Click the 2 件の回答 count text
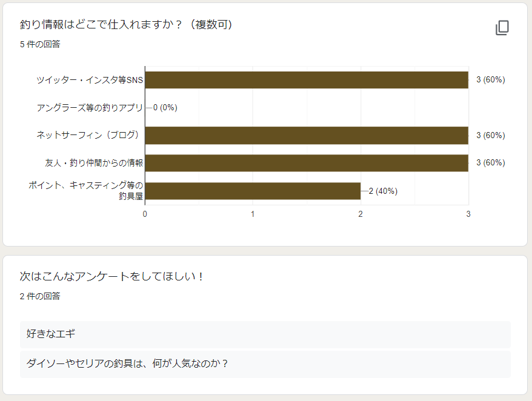The width and height of the screenshot is (532, 401). pyautogui.click(x=40, y=296)
